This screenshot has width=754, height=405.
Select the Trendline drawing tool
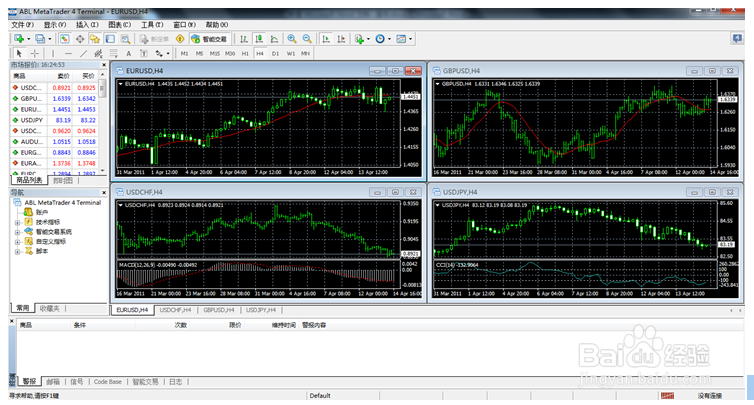tap(84, 53)
